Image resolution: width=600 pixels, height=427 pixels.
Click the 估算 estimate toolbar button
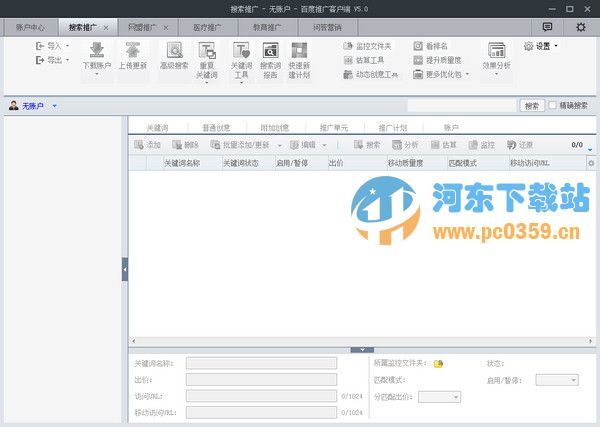click(443, 145)
